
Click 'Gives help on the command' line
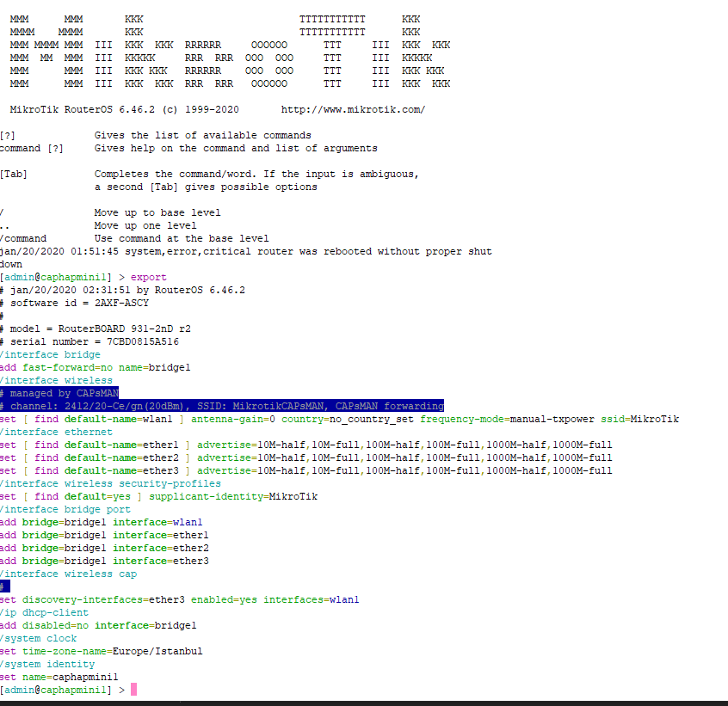pyautogui.click(x=236, y=149)
